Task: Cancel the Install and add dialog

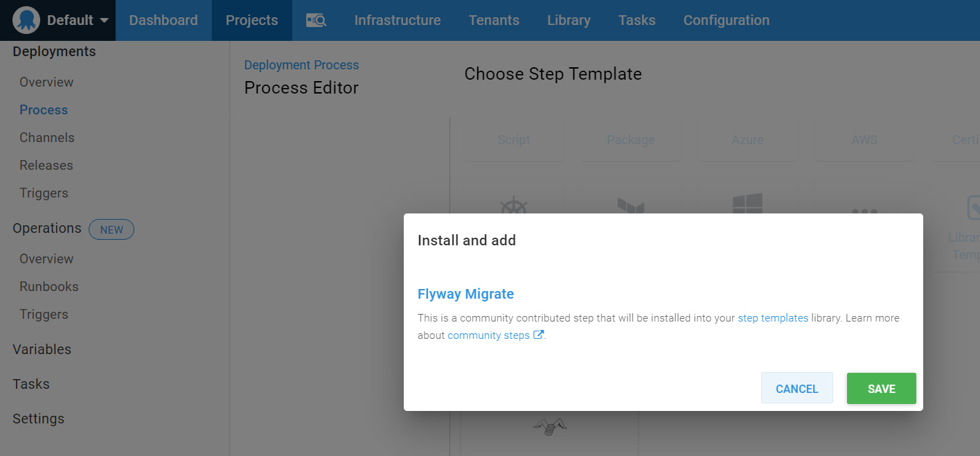Action: point(796,389)
